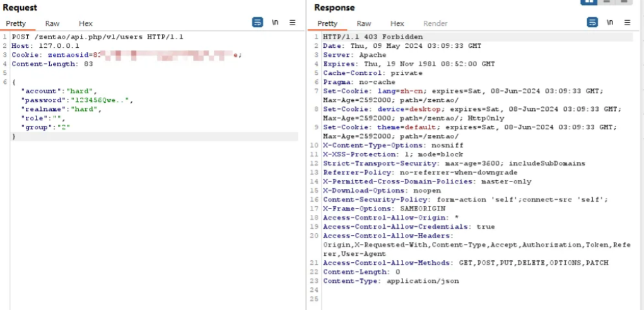Image resolution: width=644 pixels, height=310 pixels.
Task: Click the X-Download-Options: noopen header
Action: click(382, 190)
